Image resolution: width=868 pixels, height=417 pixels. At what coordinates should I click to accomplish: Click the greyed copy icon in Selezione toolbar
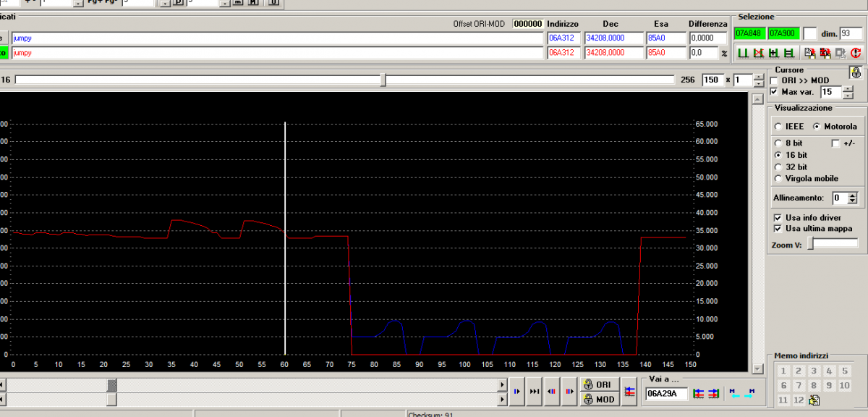click(840, 53)
